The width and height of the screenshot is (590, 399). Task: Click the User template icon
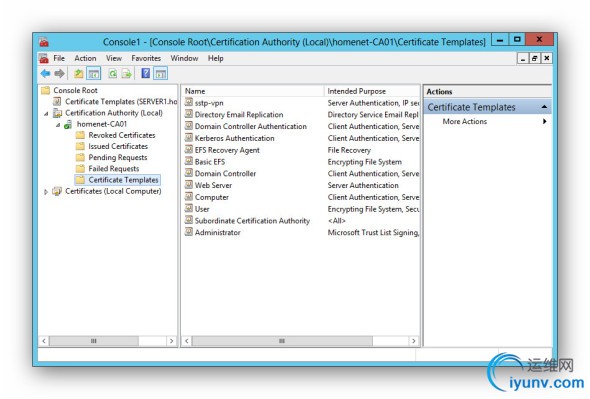coord(189,208)
